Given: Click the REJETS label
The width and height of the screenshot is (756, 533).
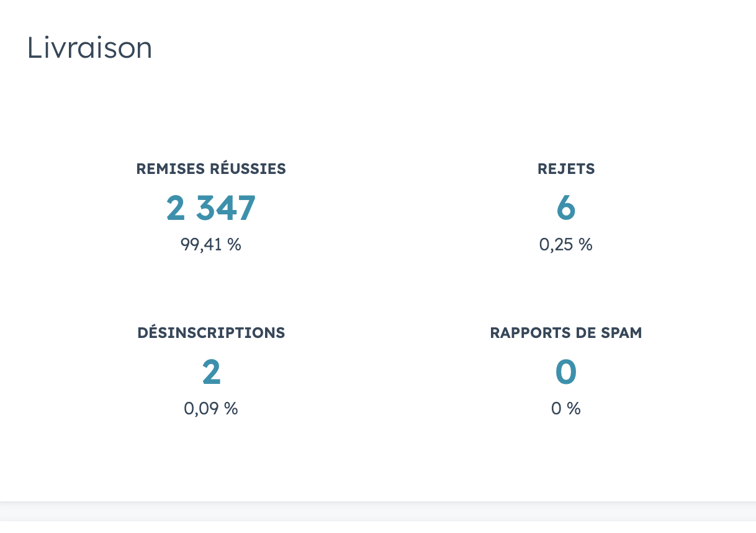Looking at the screenshot, I should pos(566,169).
